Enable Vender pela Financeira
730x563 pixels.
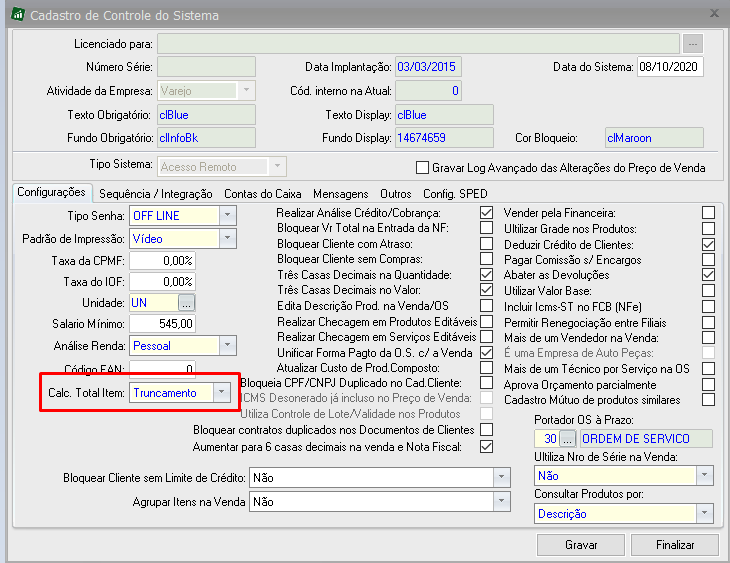709,213
